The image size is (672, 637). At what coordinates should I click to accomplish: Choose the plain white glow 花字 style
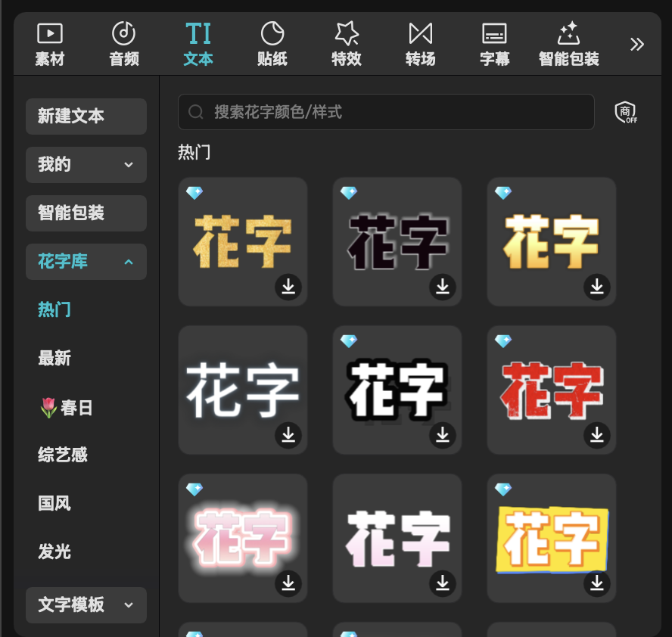pyautogui.click(x=243, y=390)
